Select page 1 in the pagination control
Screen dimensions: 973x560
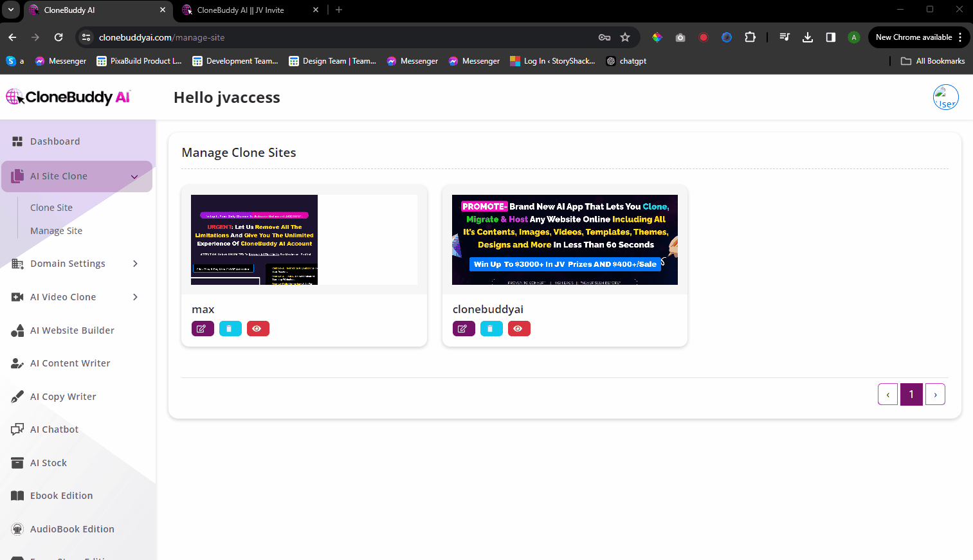tap(911, 394)
